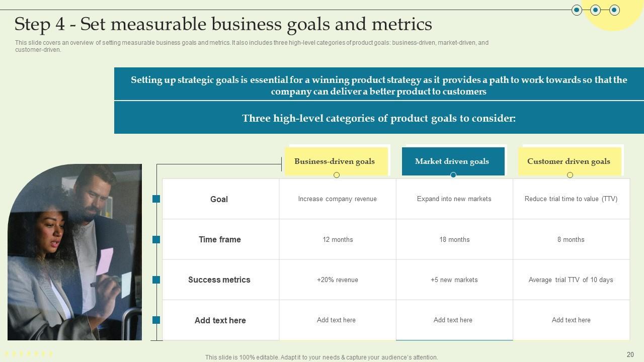Click the circle connector under Customer driven goals
This screenshot has height=362, width=644.
point(570,175)
